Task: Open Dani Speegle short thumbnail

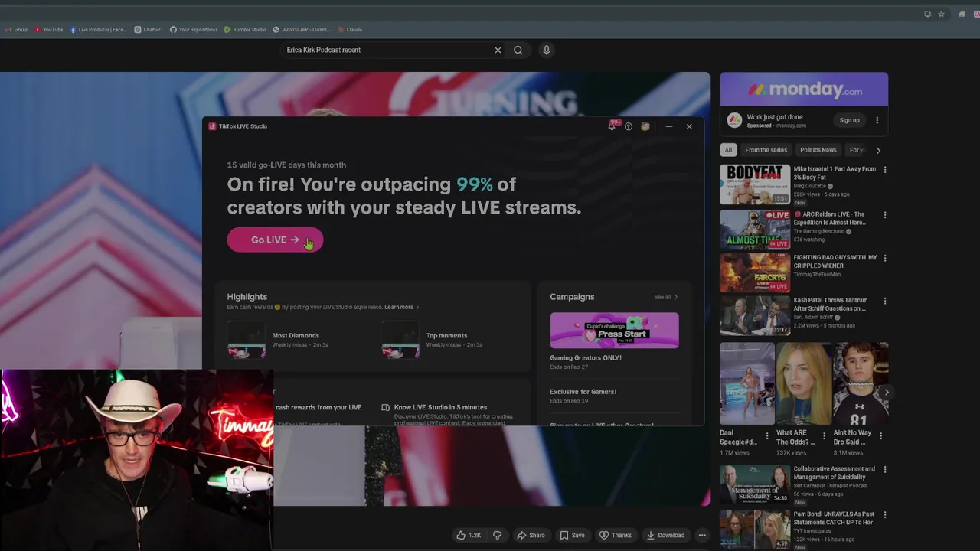Action: tap(747, 383)
